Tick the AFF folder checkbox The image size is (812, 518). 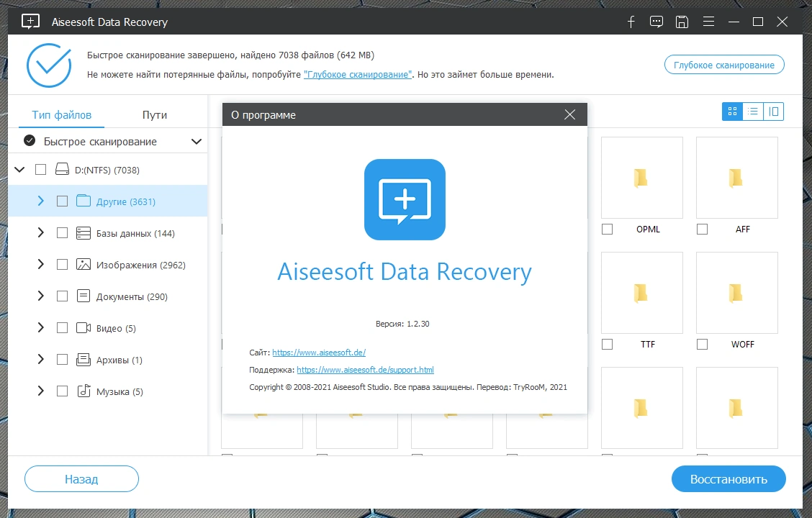click(x=702, y=229)
